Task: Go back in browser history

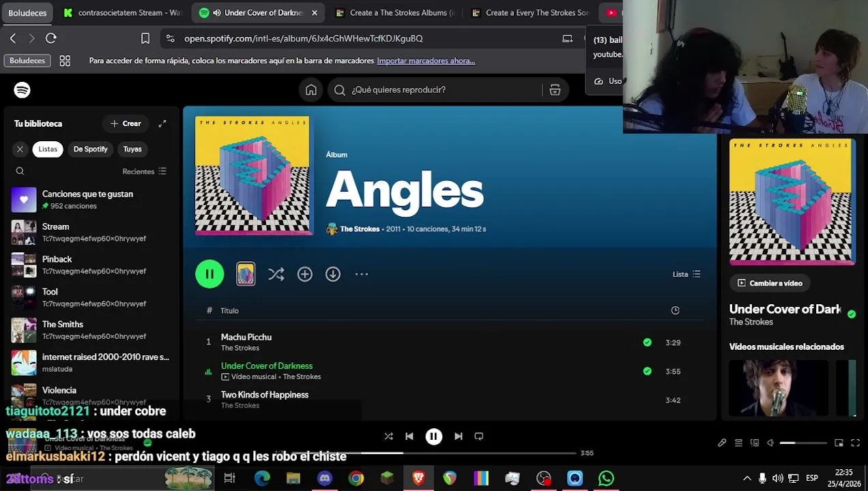Action: pos(13,38)
